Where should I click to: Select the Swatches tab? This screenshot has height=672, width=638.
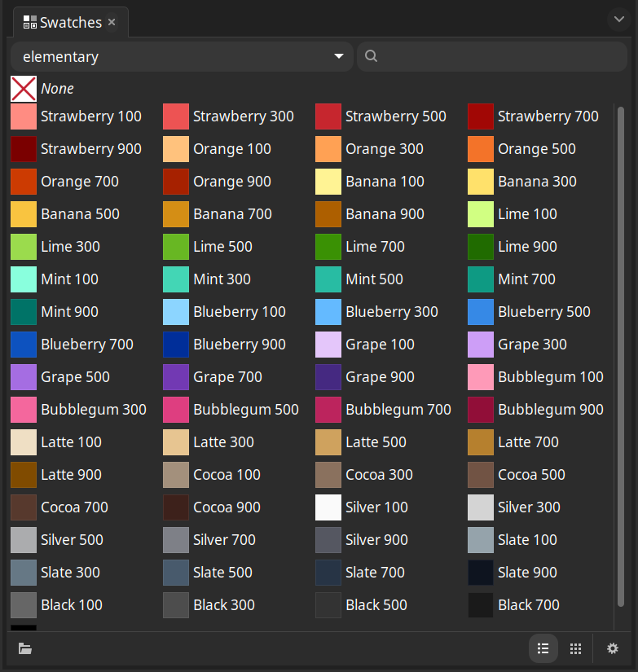coord(70,22)
